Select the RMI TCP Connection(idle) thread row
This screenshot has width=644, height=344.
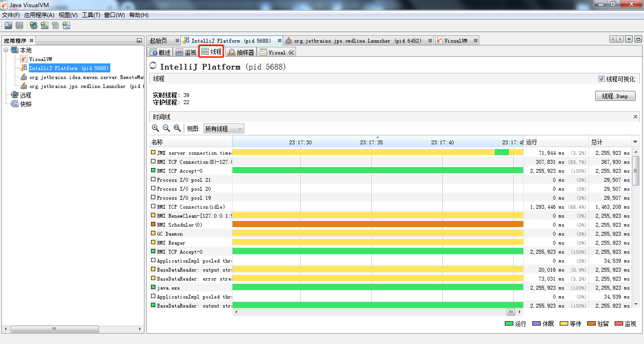point(390,207)
